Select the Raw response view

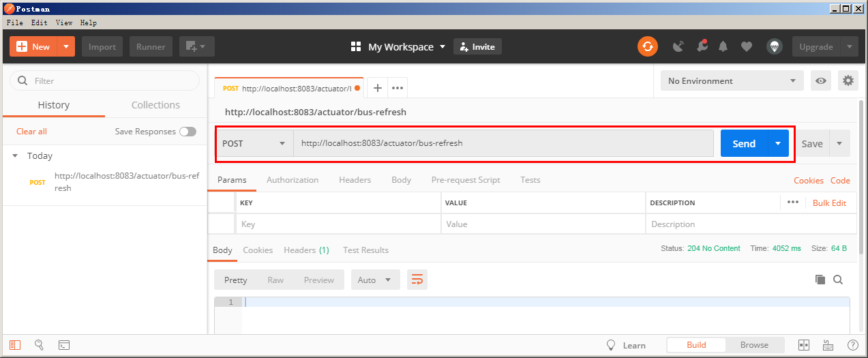[275, 280]
